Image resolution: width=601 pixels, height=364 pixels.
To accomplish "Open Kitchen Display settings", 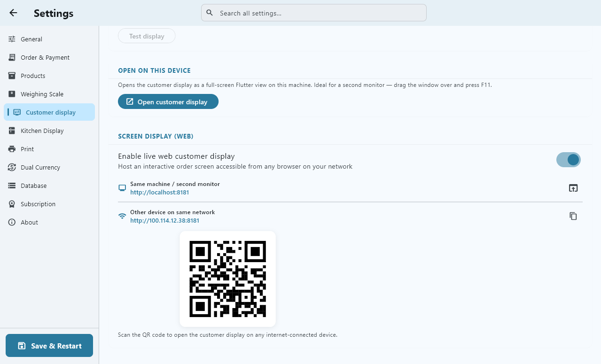I will [x=49, y=131].
